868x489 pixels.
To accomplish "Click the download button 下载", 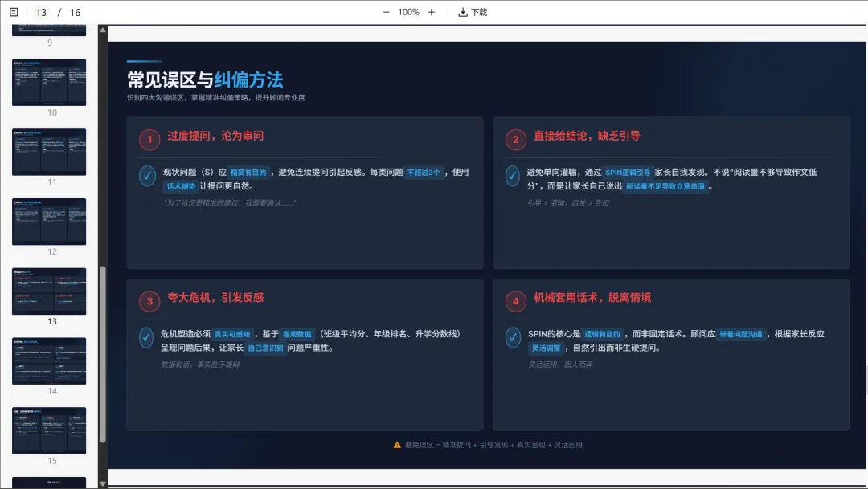I will tap(473, 12).
